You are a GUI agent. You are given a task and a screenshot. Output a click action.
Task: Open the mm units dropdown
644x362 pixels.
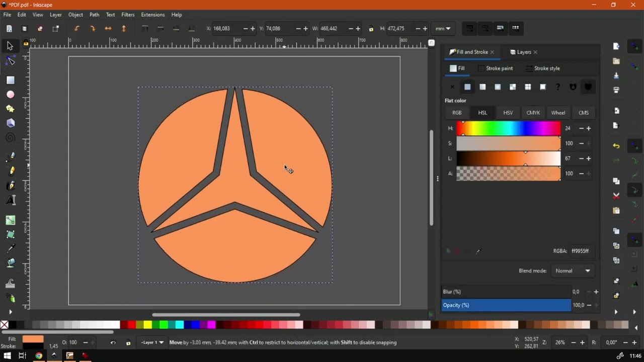(x=443, y=29)
